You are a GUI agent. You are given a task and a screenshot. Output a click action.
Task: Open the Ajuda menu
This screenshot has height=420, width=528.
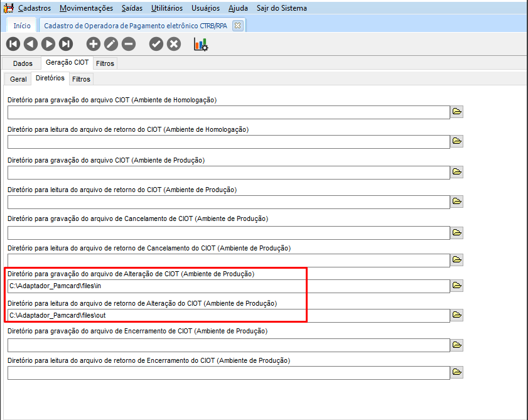point(238,8)
